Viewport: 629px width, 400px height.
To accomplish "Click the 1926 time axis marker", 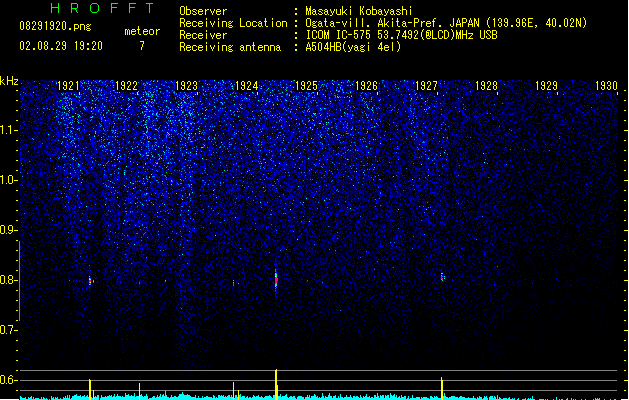I will 366,86.
